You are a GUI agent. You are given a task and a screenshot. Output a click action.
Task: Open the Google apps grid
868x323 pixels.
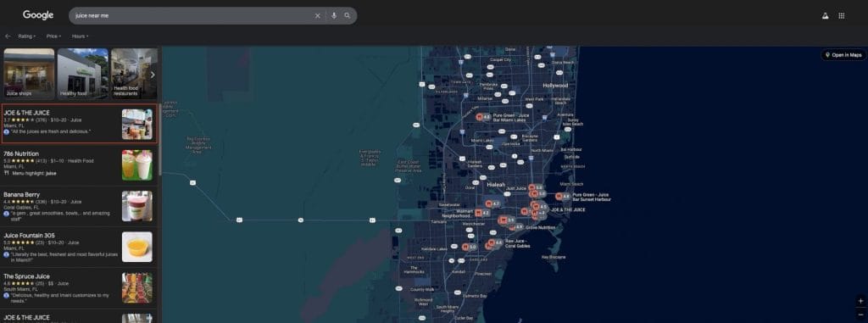[x=842, y=15]
